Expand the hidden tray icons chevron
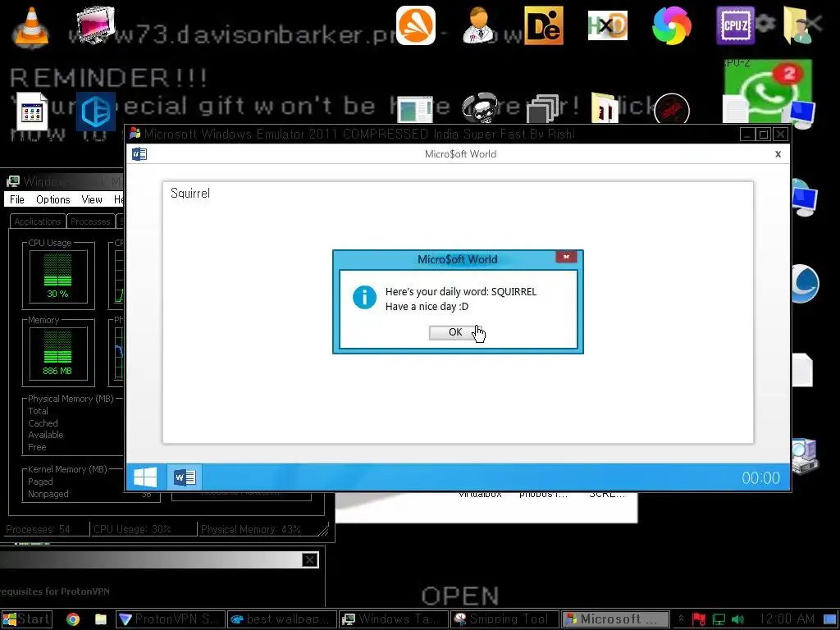The image size is (840, 630). click(681, 619)
